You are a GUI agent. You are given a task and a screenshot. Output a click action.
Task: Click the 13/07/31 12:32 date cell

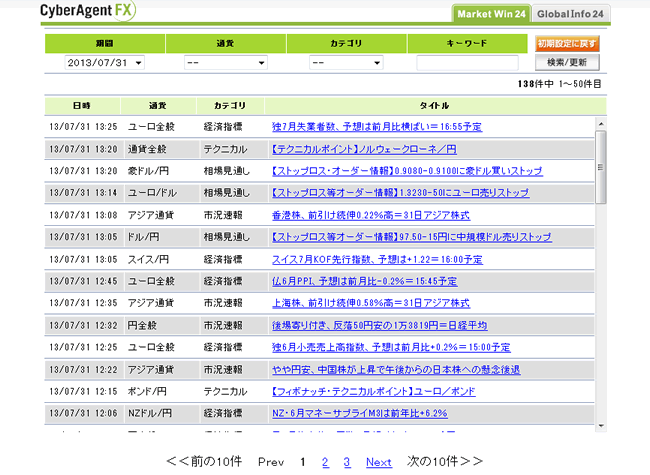(x=83, y=325)
